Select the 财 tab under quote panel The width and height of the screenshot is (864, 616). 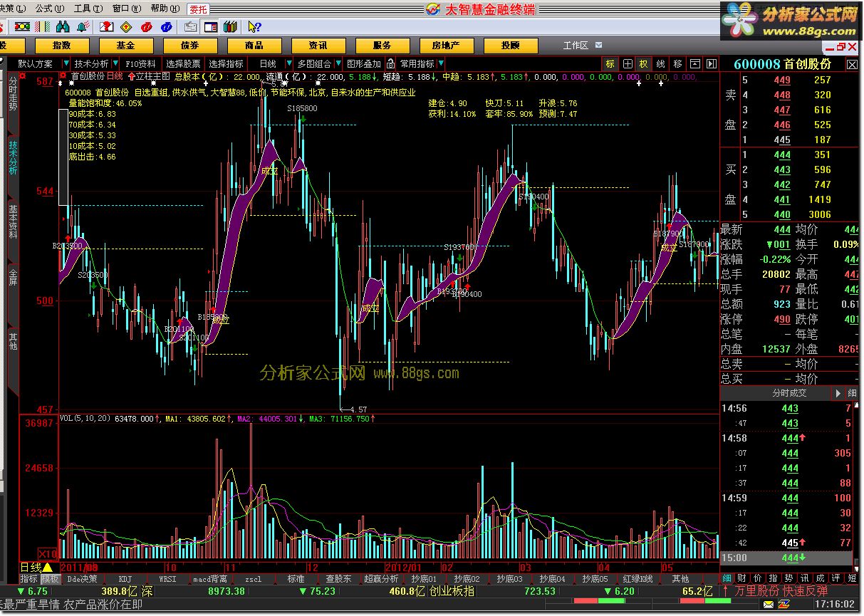point(741,578)
